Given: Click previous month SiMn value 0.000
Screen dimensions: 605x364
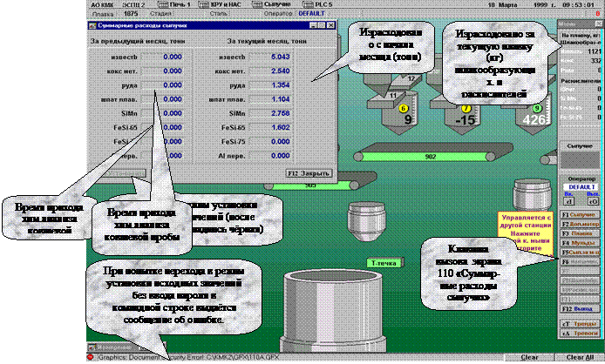Looking at the screenshot, I should [x=162, y=113].
